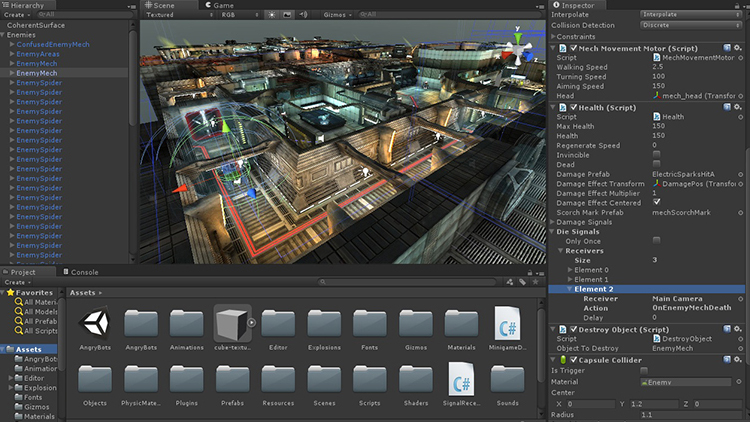Screen dimensions: 750x422
Task: Select cube-texture model asset
Action: pos(232,324)
